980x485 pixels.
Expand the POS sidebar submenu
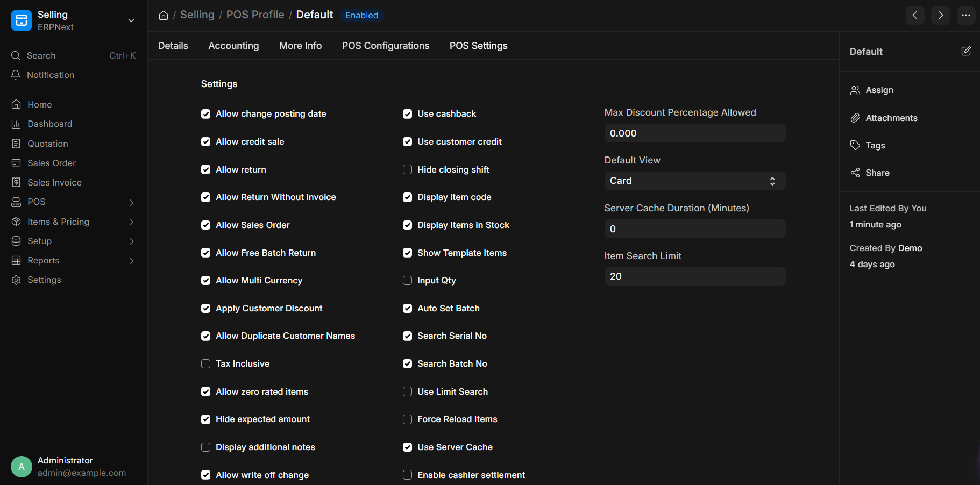pyautogui.click(x=132, y=202)
